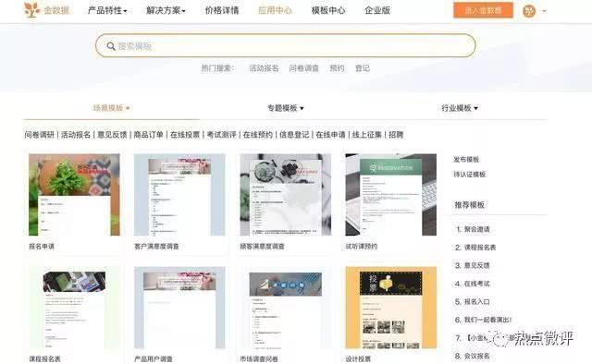The height and width of the screenshot is (364, 592).
Task: Expand the avatar dropdown arrow
Action: tap(544, 11)
